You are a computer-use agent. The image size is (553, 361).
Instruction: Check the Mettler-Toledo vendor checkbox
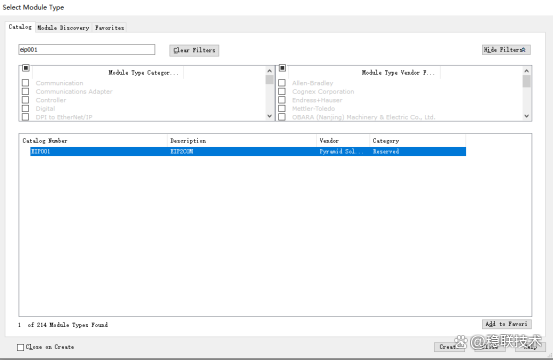(282, 108)
